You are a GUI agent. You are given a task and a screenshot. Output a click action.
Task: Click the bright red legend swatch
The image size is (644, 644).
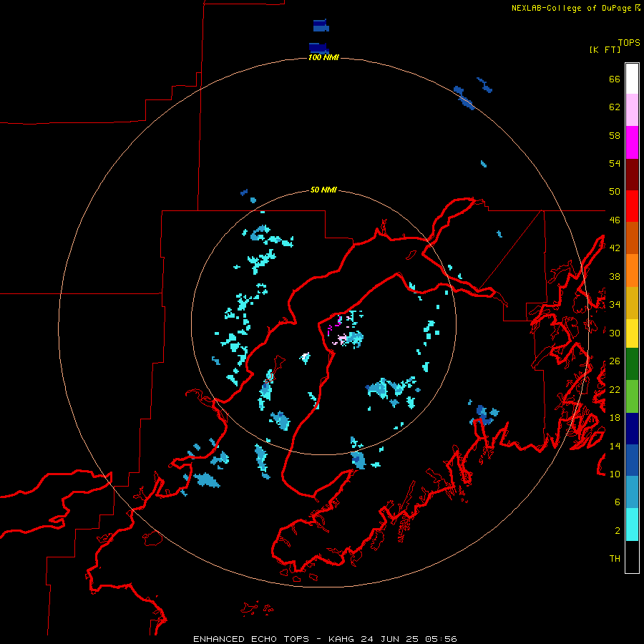632,206
